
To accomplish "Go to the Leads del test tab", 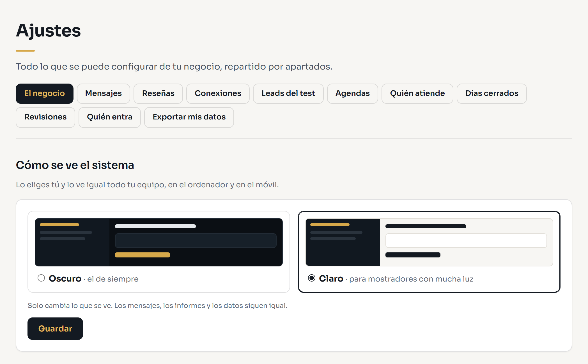I will [x=288, y=93].
